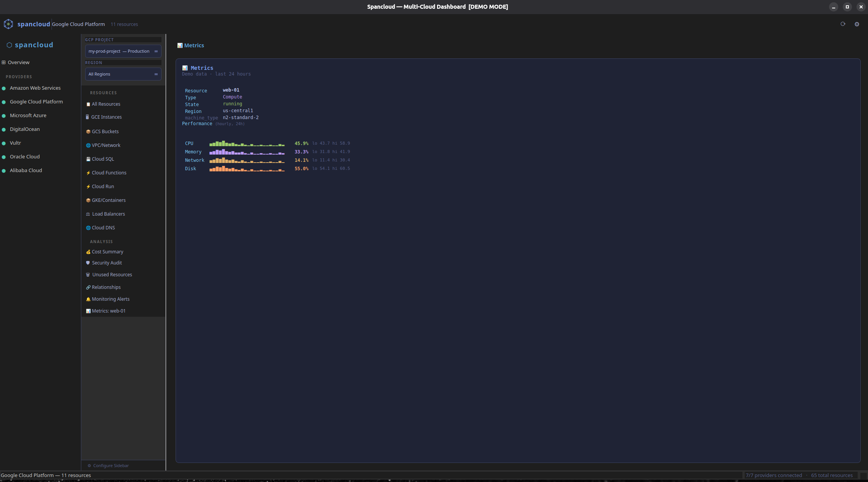The image size is (868, 482).
Task: Click the spancloud hexagon logo icon in header
Action: (8, 24)
